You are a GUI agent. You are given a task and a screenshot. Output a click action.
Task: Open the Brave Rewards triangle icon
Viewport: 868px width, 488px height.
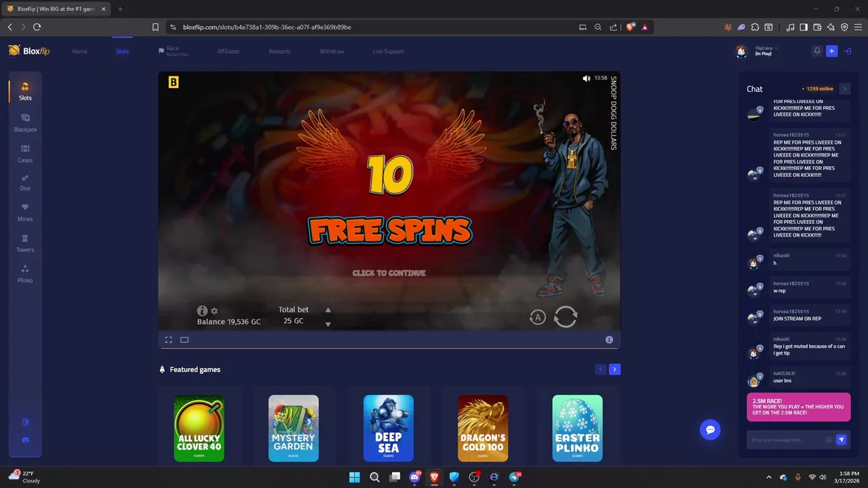tap(644, 27)
